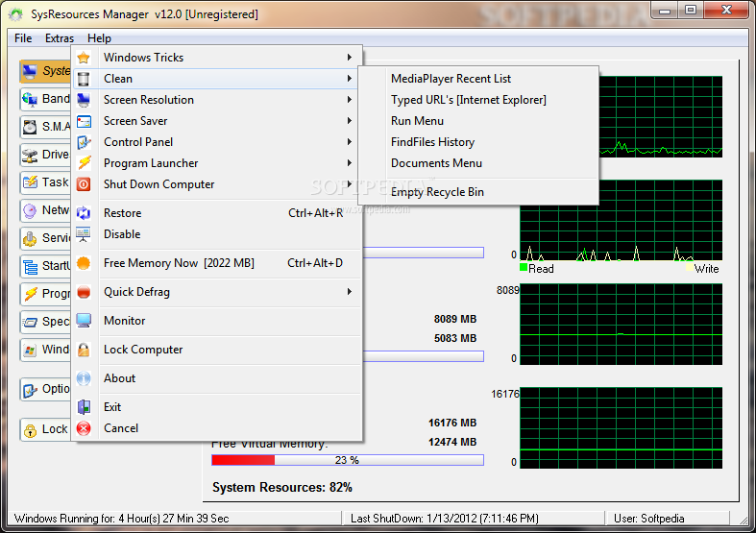The width and height of the screenshot is (756, 533).
Task: Open the Program sidebar button
Action: (46, 294)
